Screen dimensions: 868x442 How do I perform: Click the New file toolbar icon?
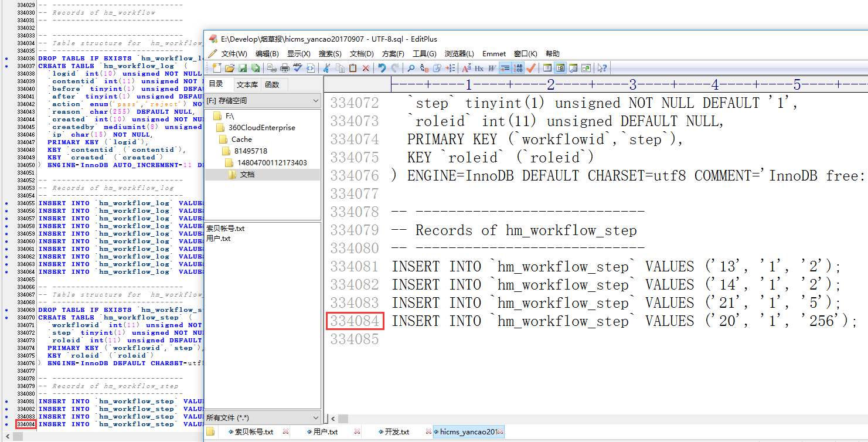pyautogui.click(x=217, y=69)
